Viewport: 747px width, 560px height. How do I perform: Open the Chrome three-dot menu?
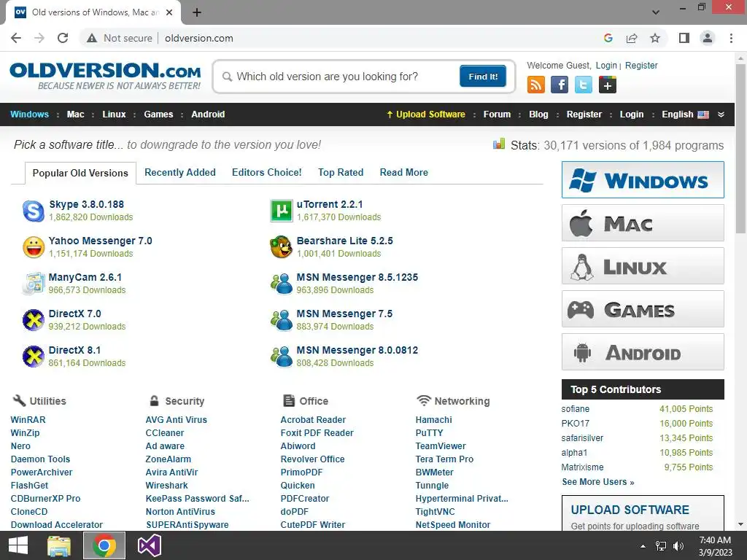pyautogui.click(x=731, y=38)
